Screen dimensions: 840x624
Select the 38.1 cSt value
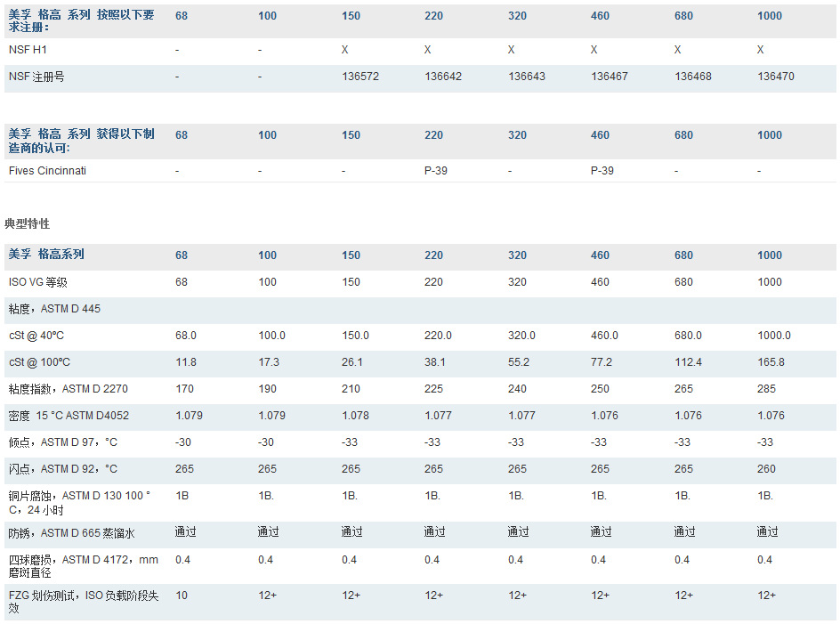(434, 362)
